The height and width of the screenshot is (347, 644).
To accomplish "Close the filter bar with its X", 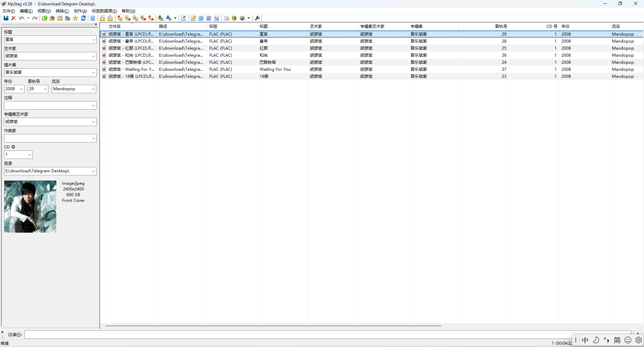I will (2, 332).
